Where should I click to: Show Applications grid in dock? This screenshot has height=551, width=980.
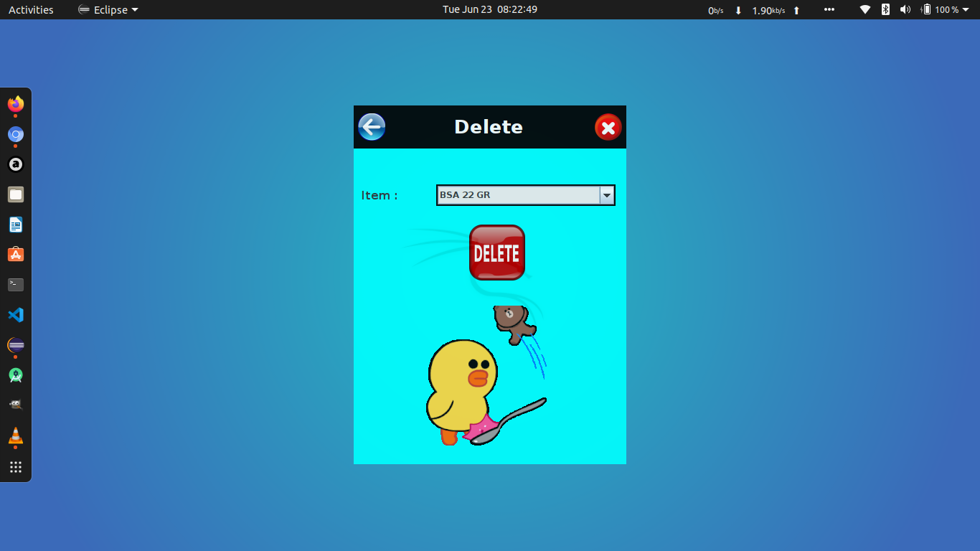pos(16,467)
